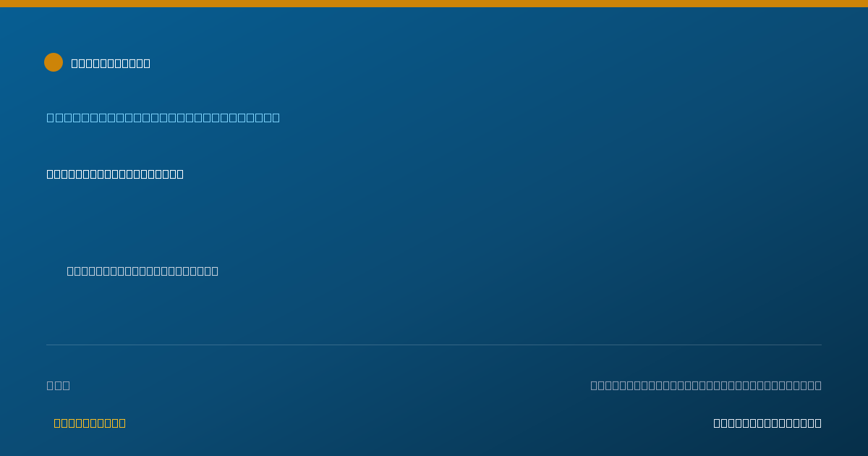Click the bold white line under the headline
The height and width of the screenshot is (456, 868).
115,174
